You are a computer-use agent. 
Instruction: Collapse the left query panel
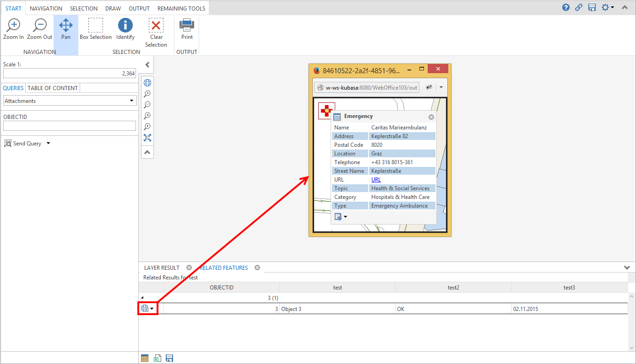pos(147,64)
